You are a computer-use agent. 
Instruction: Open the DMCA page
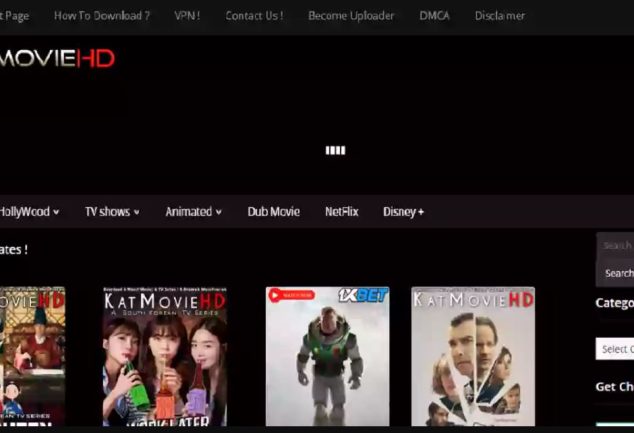coord(434,16)
